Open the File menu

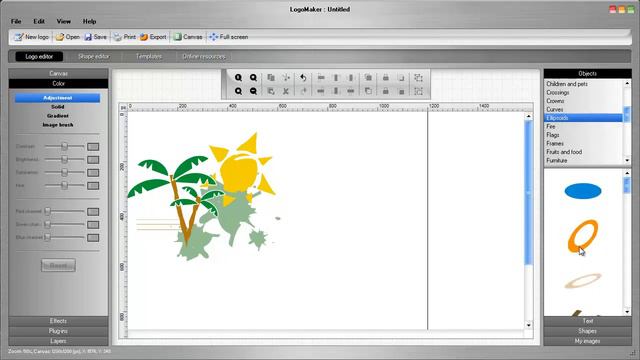click(x=16, y=21)
